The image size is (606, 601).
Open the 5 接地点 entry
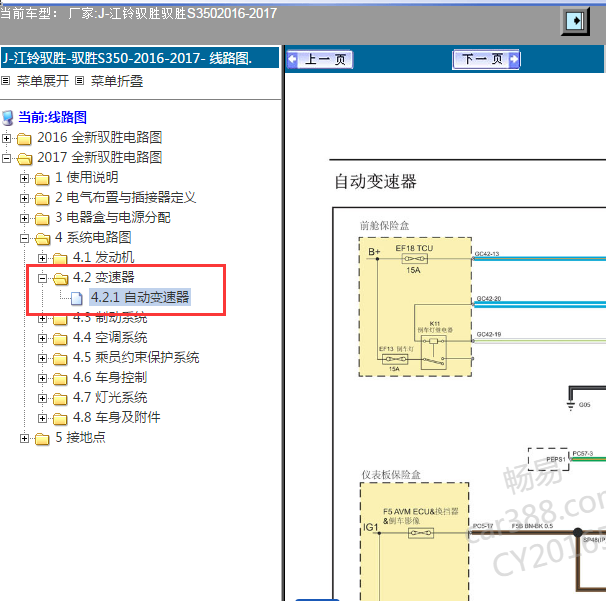click(x=80, y=438)
